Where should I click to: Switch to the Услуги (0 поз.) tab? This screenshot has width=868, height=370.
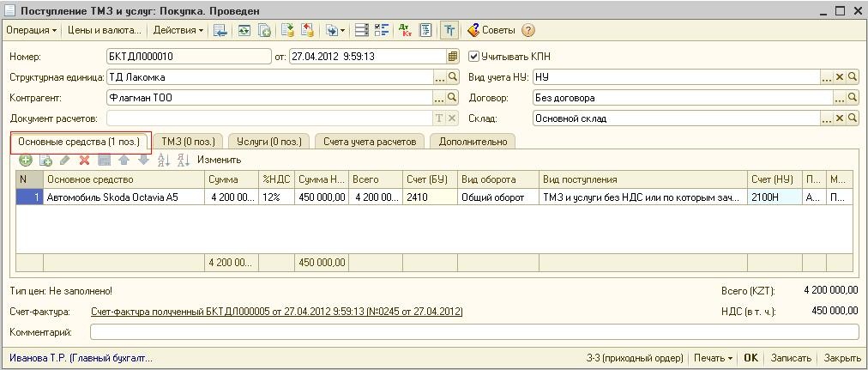268,142
